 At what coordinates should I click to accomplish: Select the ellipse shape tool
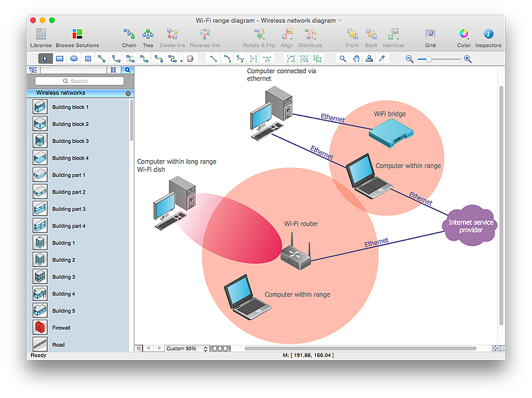[x=74, y=58]
